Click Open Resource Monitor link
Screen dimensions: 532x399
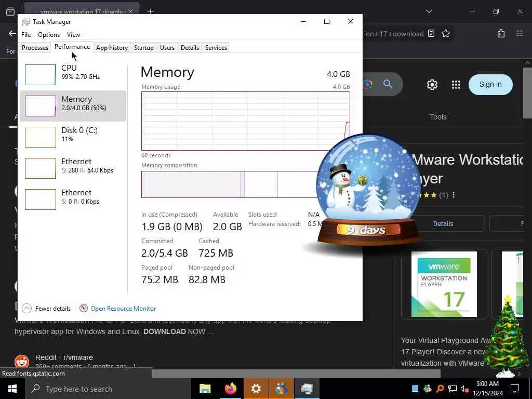coord(123,309)
